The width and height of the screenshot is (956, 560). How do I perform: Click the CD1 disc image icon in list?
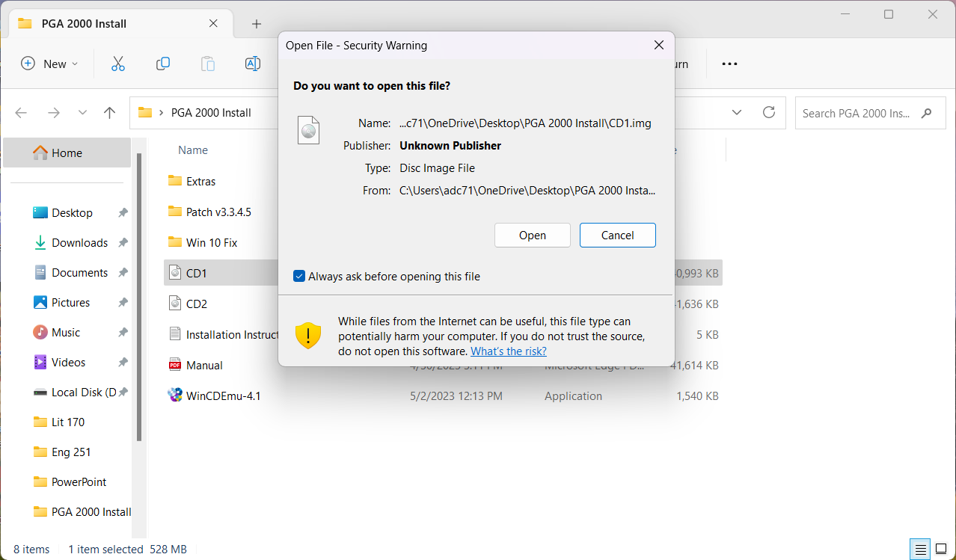(175, 273)
